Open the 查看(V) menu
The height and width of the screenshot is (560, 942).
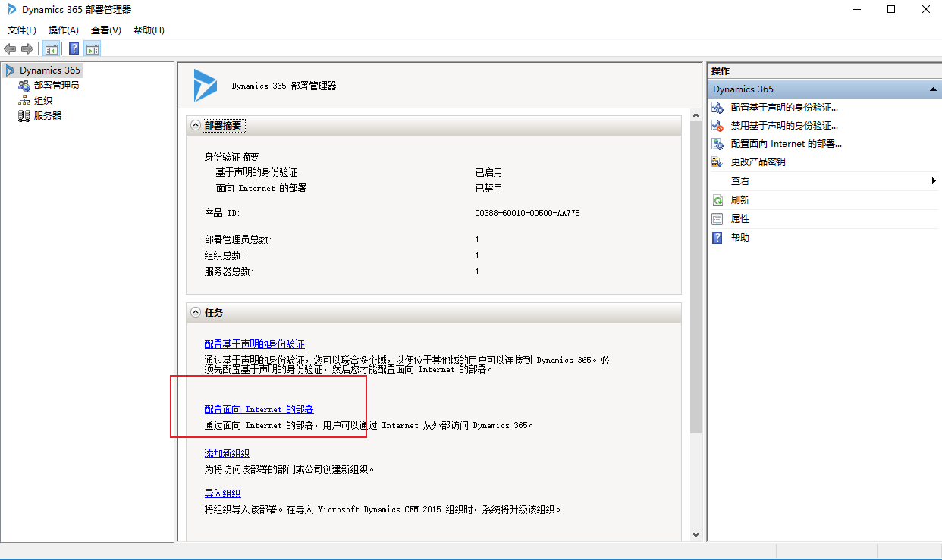(x=105, y=30)
